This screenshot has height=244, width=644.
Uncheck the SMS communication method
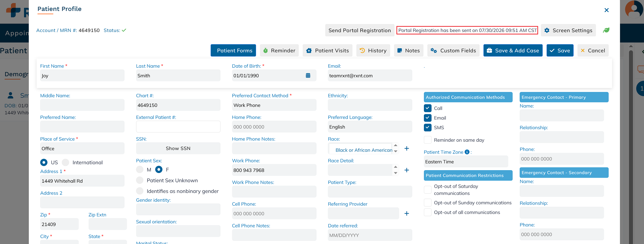[428, 127]
